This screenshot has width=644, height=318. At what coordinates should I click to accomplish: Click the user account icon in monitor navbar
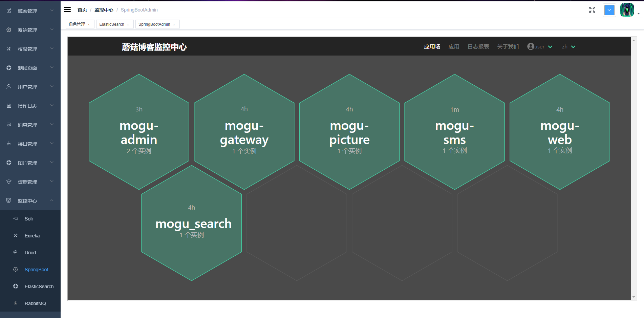(531, 46)
